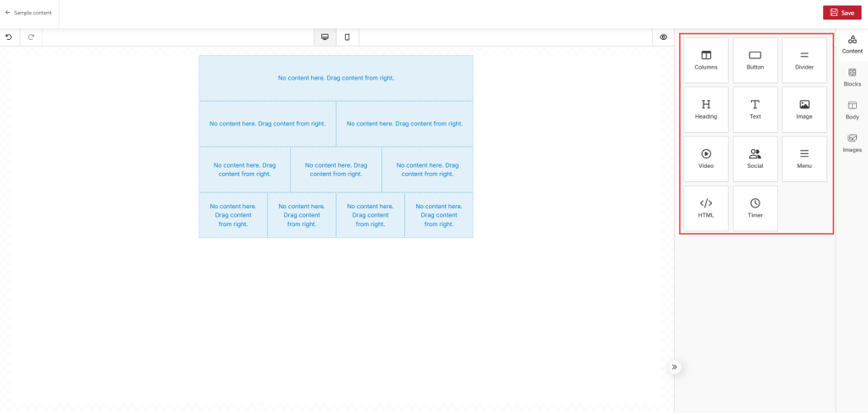Click the red Save button
Screen dimensions: 868x415
842,13
